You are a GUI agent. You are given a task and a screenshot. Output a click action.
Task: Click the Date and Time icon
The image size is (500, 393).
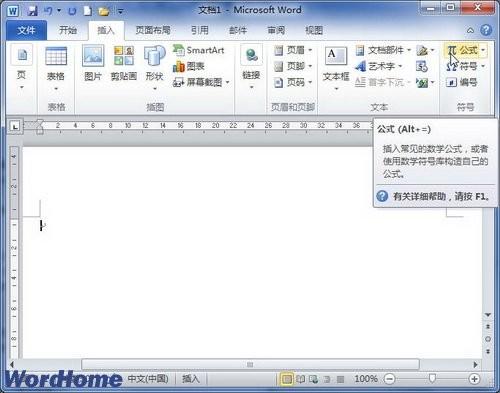(422, 66)
